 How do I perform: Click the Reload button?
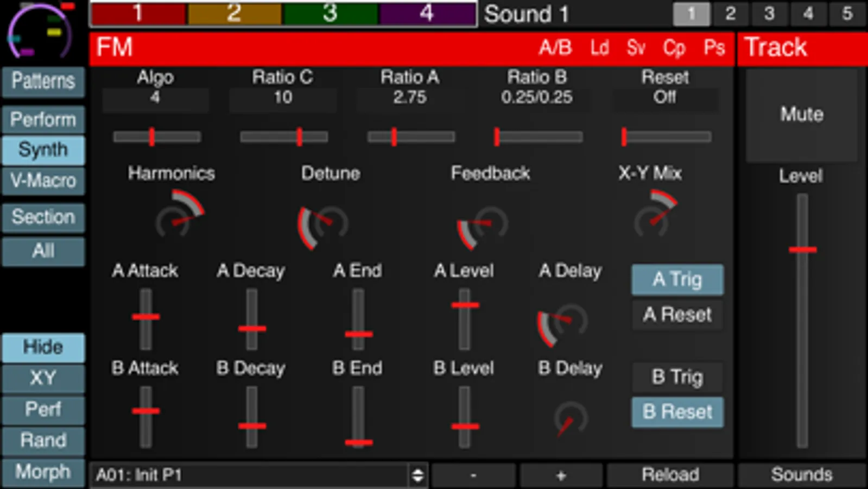point(670,475)
